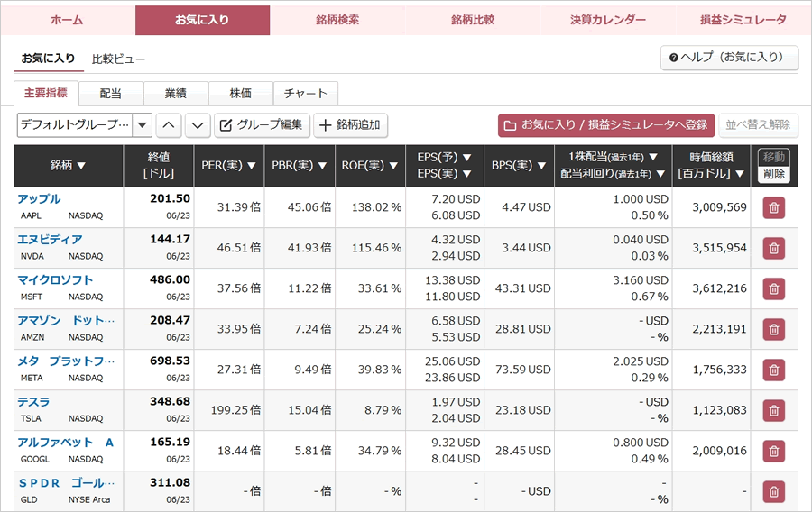The height and width of the screenshot is (512, 812).
Task: Open 決算カレンダー in top navigation
Action: tap(608, 20)
